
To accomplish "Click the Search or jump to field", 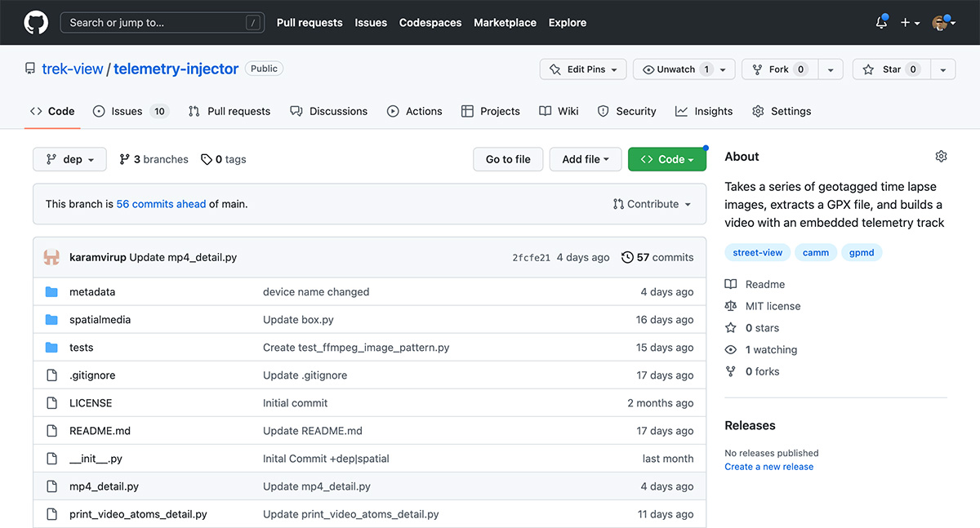I will tap(160, 23).
